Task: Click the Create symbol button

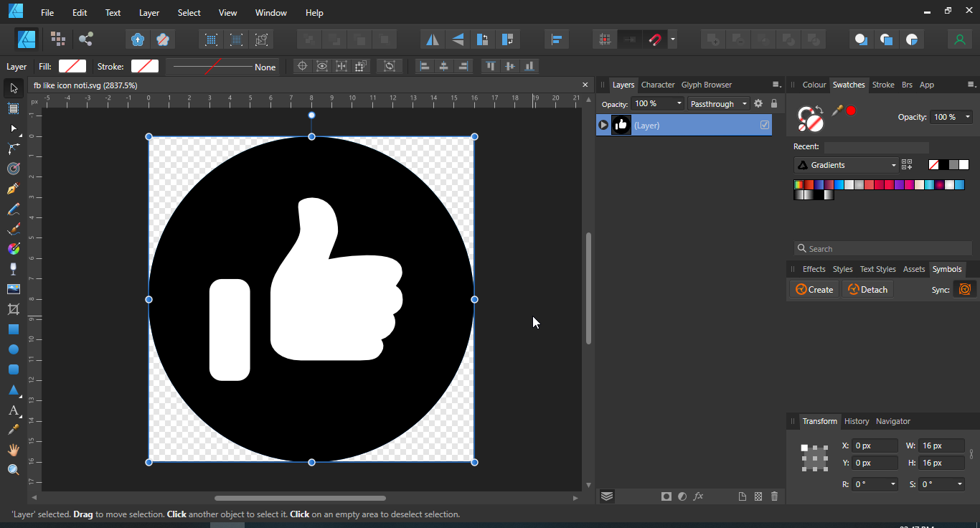Action: [814, 289]
